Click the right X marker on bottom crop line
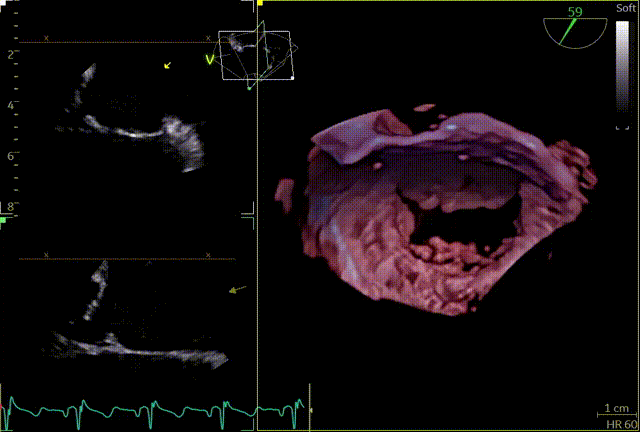This screenshot has height=432, width=640. point(208,256)
